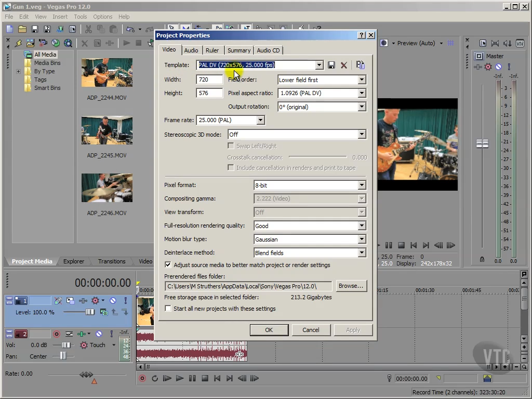Toggle Invert Phase on Audio track 2
This screenshot has width=532, height=399.
pos(69,334)
